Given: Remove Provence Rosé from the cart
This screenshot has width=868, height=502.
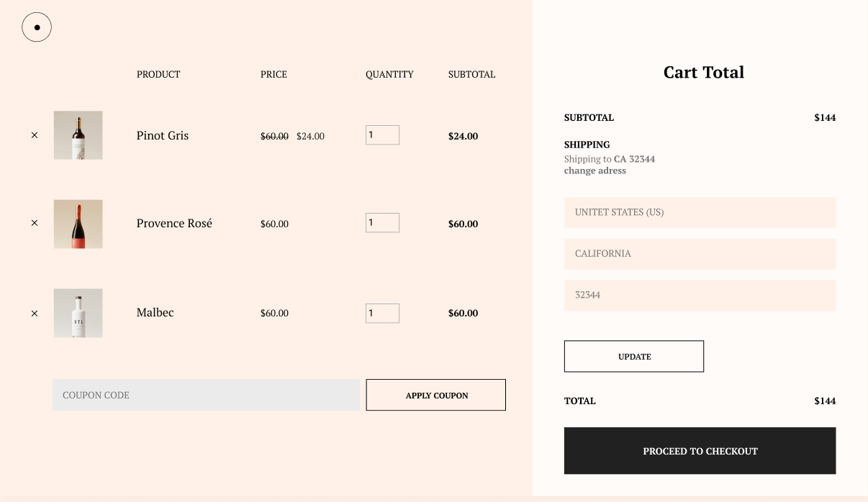Looking at the screenshot, I should click(35, 223).
